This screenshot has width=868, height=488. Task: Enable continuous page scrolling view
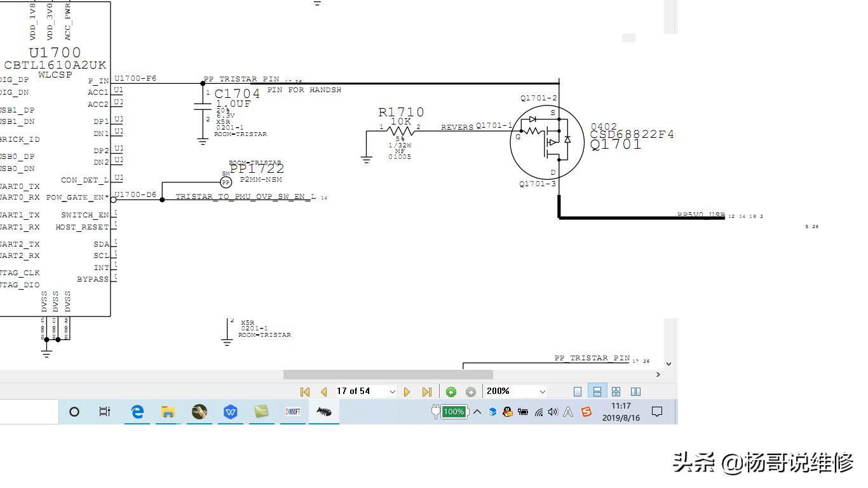tap(597, 391)
